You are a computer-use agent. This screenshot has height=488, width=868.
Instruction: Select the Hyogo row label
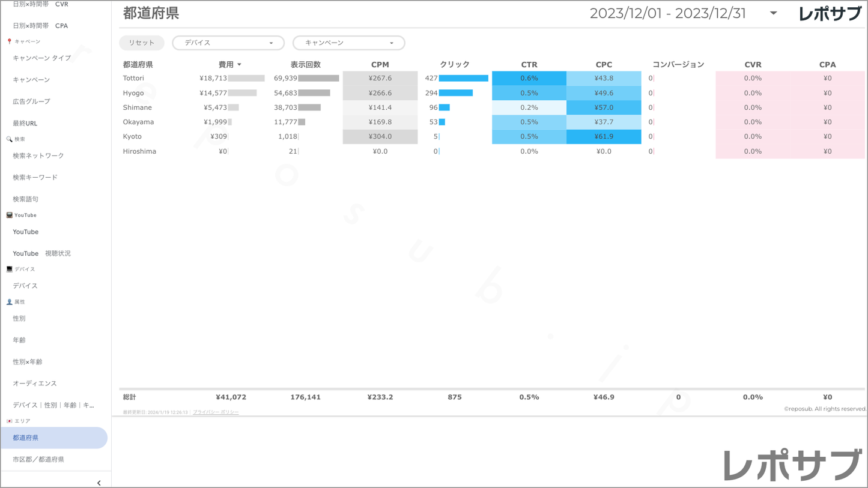point(133,93)
